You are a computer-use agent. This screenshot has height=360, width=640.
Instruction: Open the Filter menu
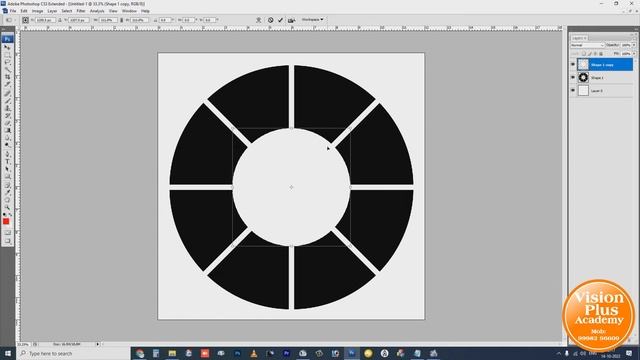coord(81,11)
